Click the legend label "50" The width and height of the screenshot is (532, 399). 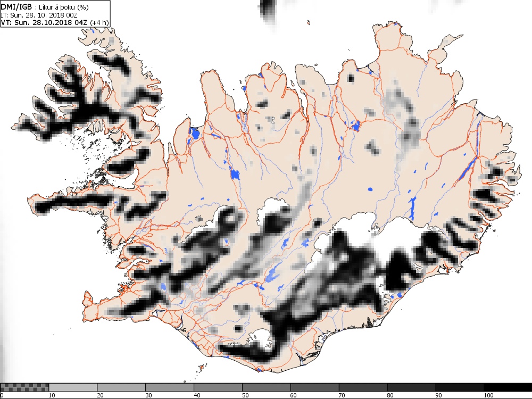(x=245, y=395)
